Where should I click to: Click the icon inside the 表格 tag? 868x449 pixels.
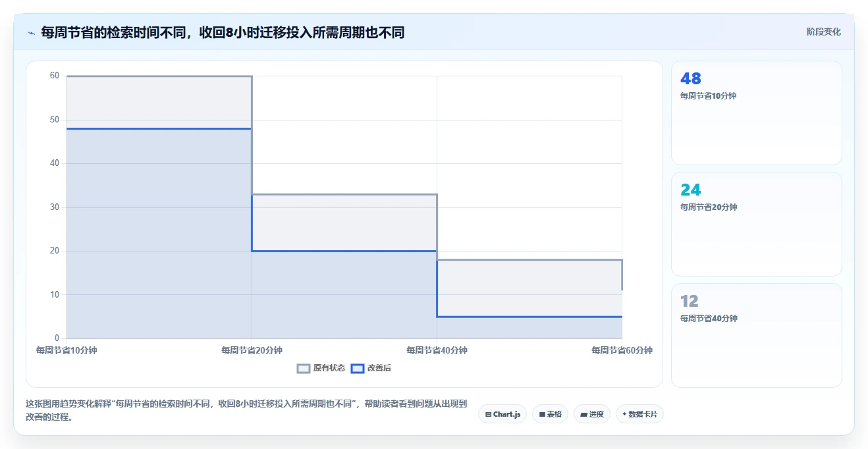542,415
